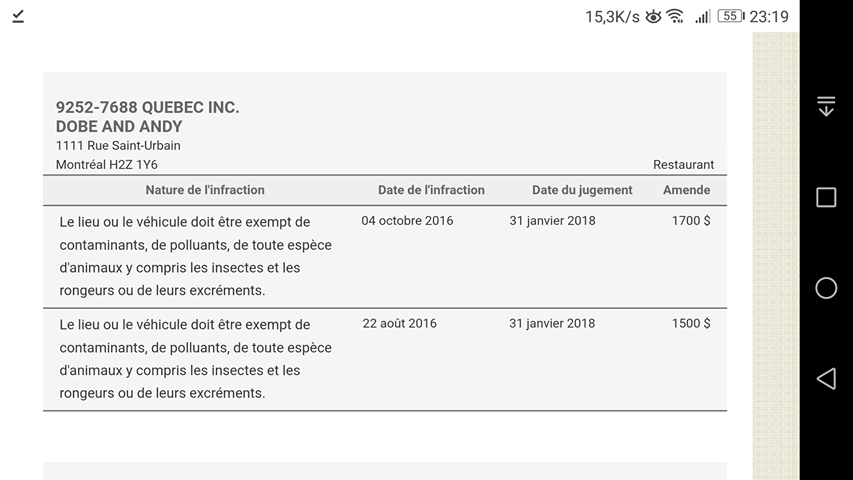Tap the Wi-Fi status icon

(675, 16)
